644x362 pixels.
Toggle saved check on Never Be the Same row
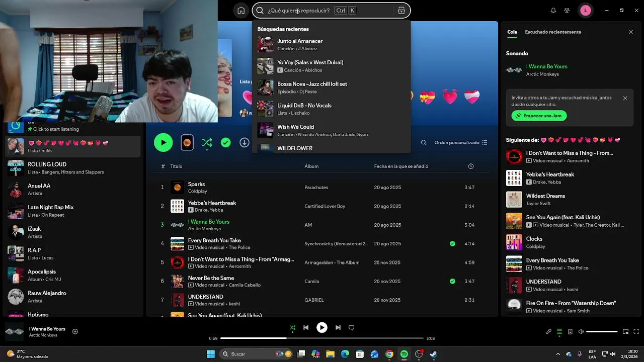coord(452,282)
